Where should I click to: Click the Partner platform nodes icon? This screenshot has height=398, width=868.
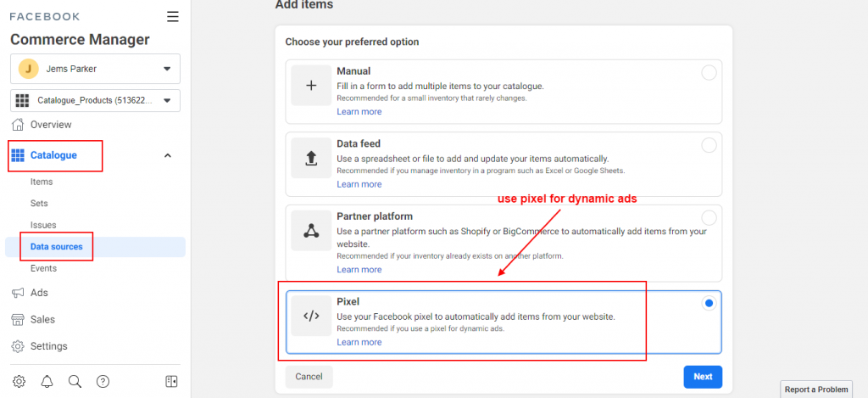tap(311, 231)
